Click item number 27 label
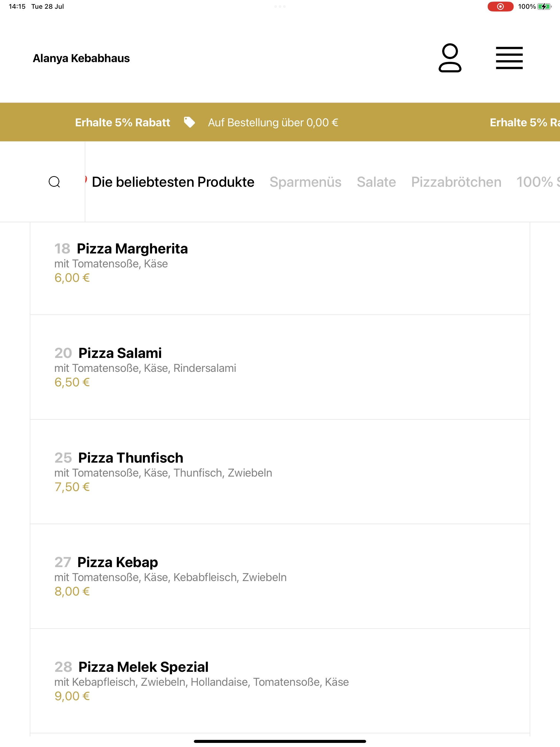The height and width of the screenshot is (747, 560). coord(63,562)
